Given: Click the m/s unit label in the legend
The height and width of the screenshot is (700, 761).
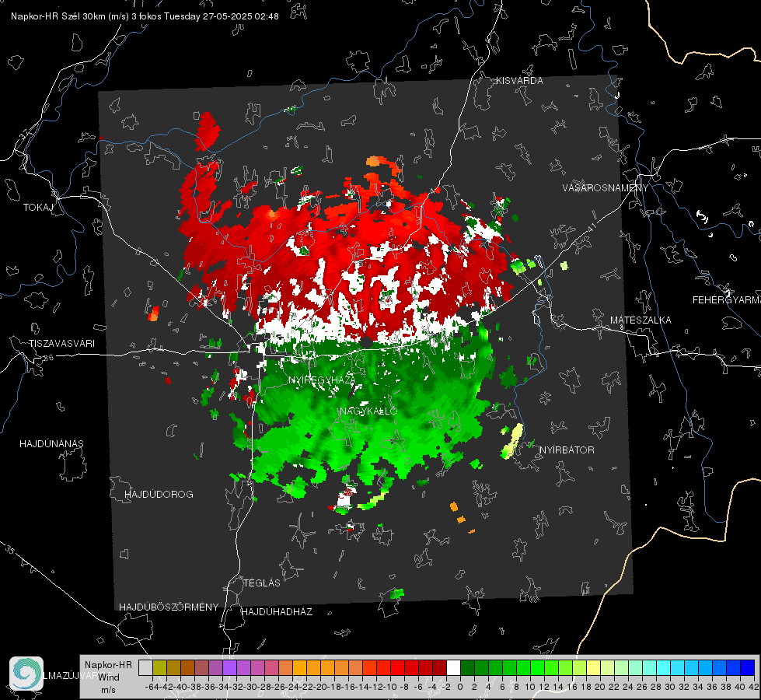Looking at the screenshot, I should pyautogui.click(x=108, y=690).
